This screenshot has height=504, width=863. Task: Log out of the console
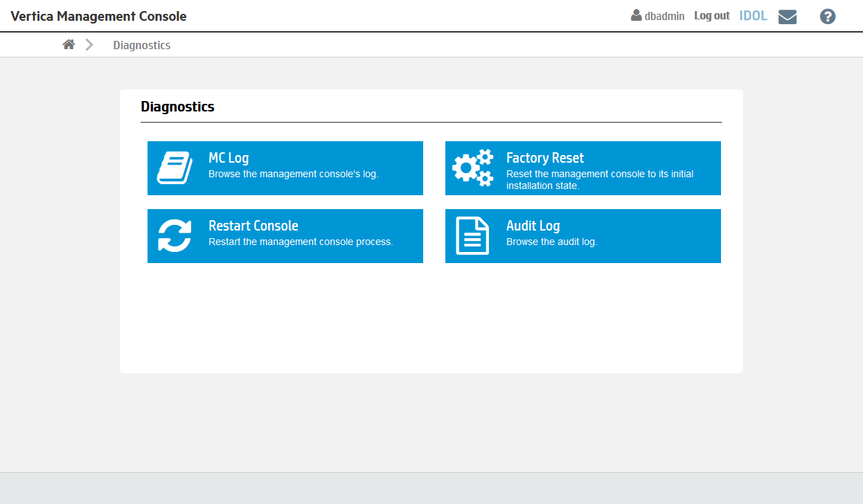point(711,16)
